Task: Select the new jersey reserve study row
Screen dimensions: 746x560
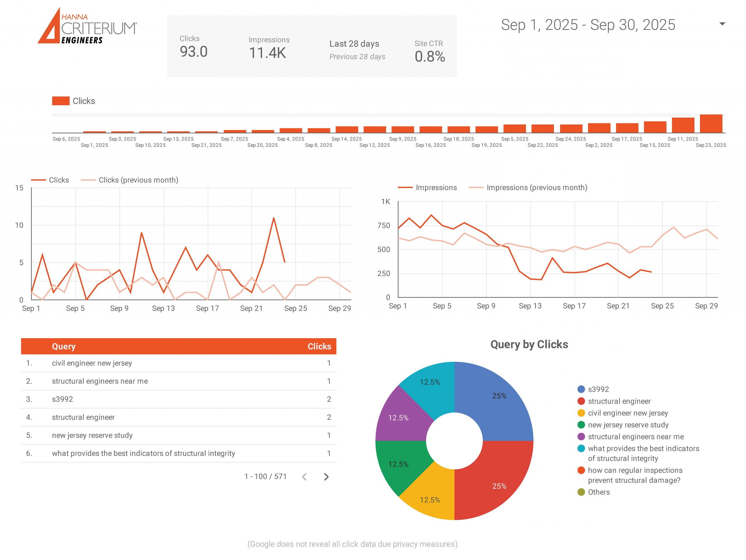Action: click(x=92, y=436)
